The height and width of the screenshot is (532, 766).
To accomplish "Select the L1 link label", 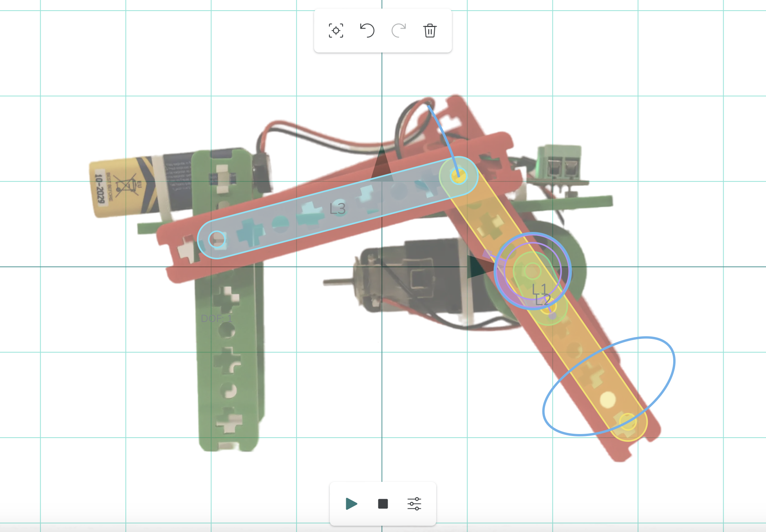I will pyautogui.click(x=539, y=290).
